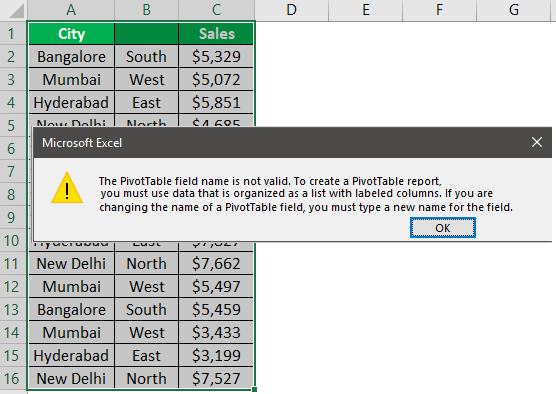556x394 pixels.
Task: Select the $5,497 cell
Action: coord(216,287)
